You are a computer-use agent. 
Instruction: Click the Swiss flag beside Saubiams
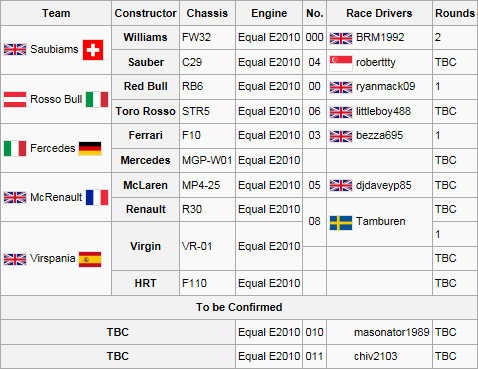[x=93, y=50]
